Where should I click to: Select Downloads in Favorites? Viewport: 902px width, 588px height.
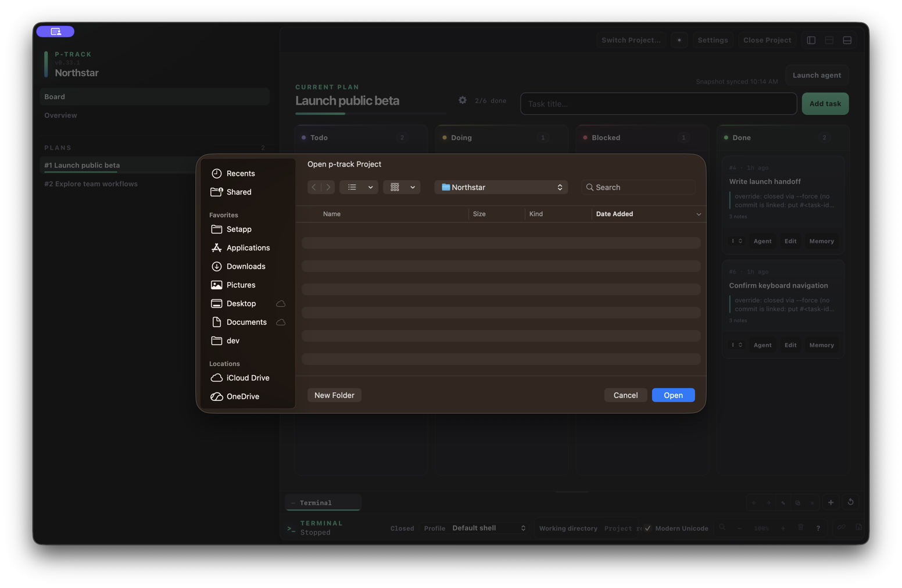(x=248, y=266)
